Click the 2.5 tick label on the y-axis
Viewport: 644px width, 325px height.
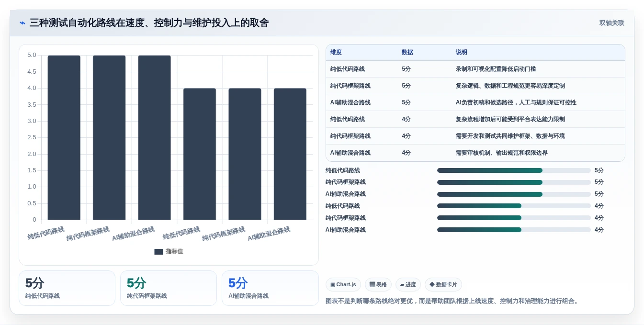click(x=32, y=138)
